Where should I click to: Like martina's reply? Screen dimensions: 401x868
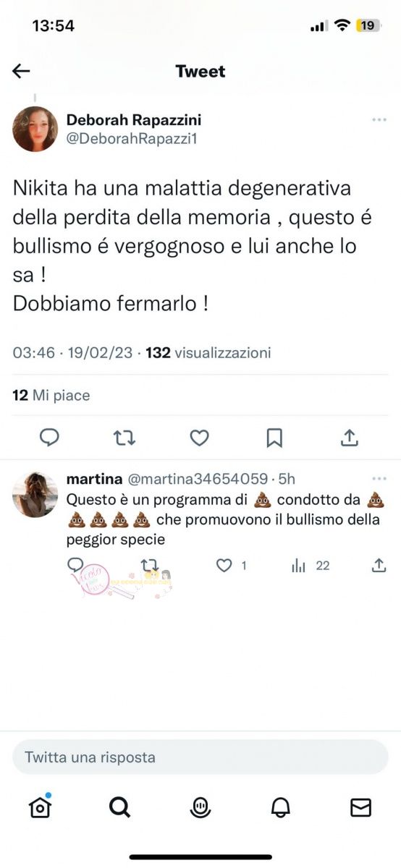coord(224,566)
